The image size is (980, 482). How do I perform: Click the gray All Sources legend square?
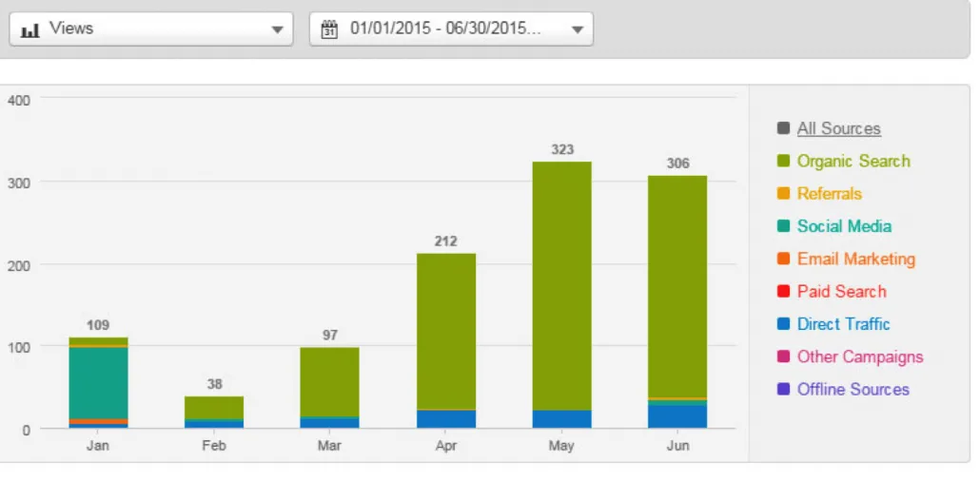point(783,128)
